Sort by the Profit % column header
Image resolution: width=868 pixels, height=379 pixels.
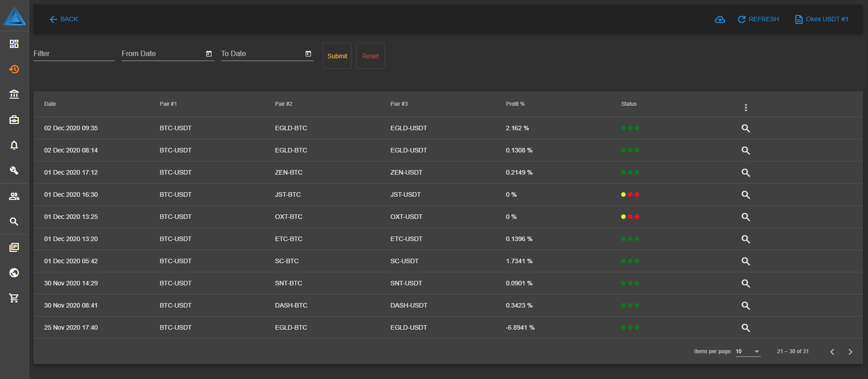click(515, 104)
